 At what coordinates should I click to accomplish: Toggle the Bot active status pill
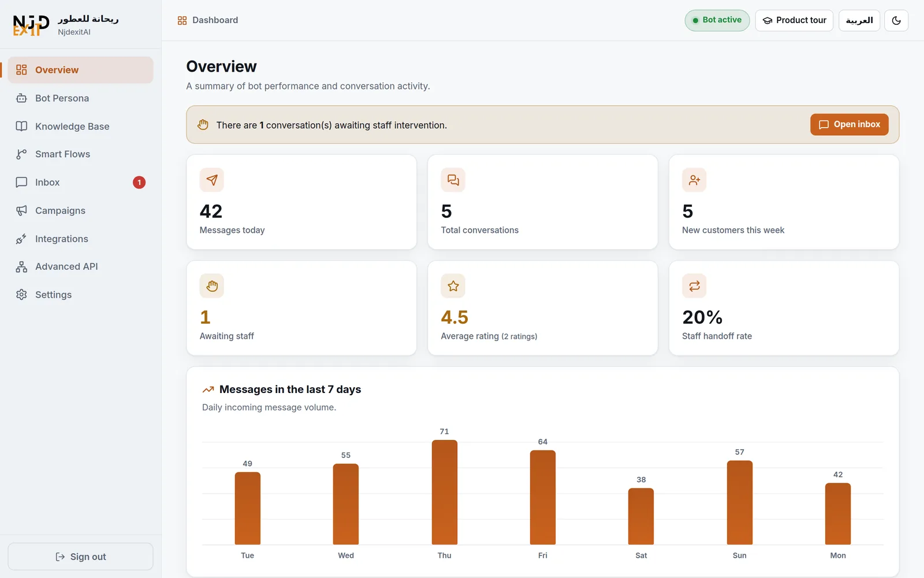point(717,20)
